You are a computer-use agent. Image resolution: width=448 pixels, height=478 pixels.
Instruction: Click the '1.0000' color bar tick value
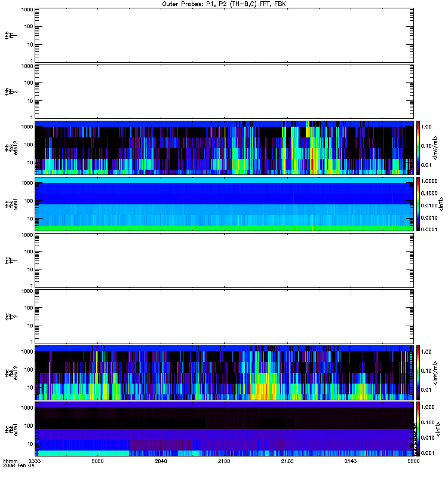pyautogui.click(x=429, y=181)
